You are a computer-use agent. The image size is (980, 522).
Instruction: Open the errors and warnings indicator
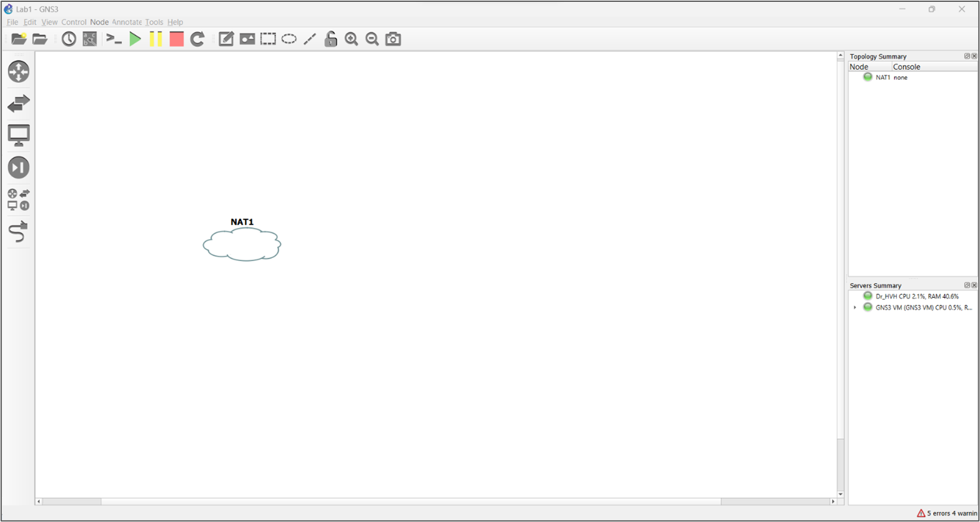(x=947, y=513)
